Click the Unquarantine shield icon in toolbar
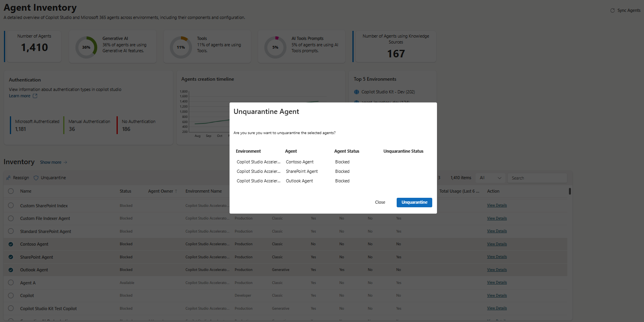Viewport: 644px width, 322px height. coord(36,178)
